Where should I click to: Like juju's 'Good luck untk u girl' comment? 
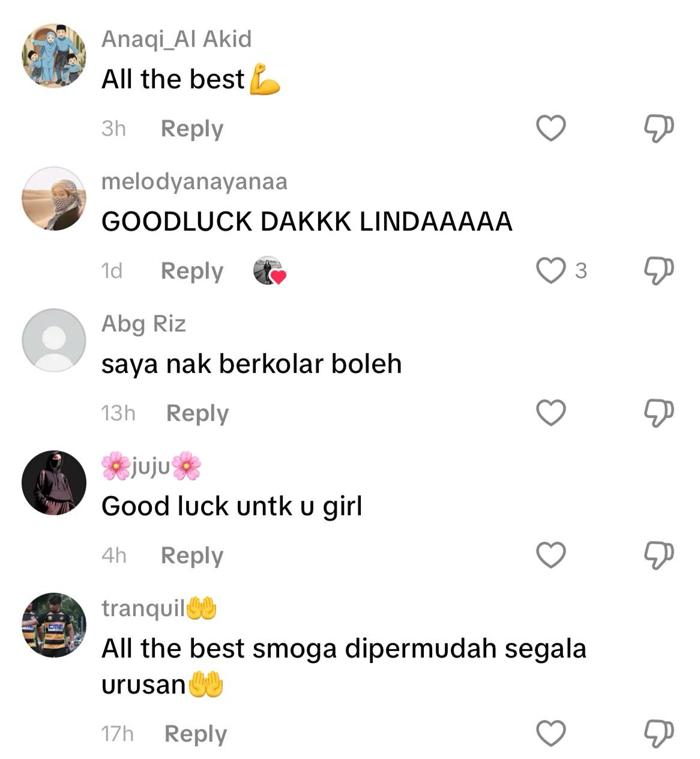pyautogui.click(x=551, y=555)
